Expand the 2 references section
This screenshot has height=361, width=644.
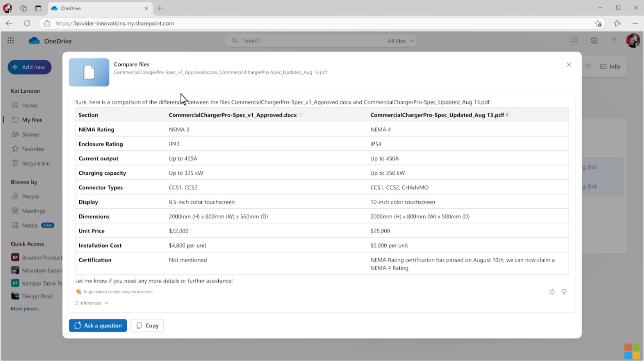(91, 303)
